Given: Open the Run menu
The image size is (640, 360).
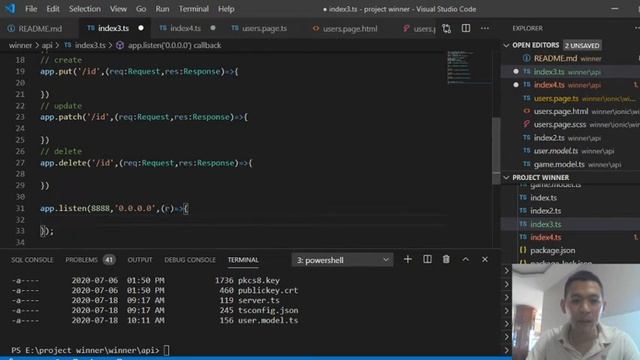Looking at the screenshot, I should point(162,9).
